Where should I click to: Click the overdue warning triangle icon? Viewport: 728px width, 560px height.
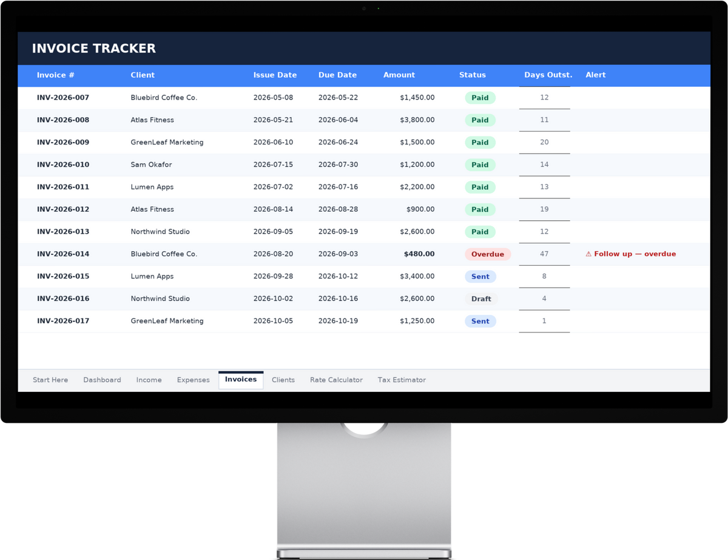[588, 254]
